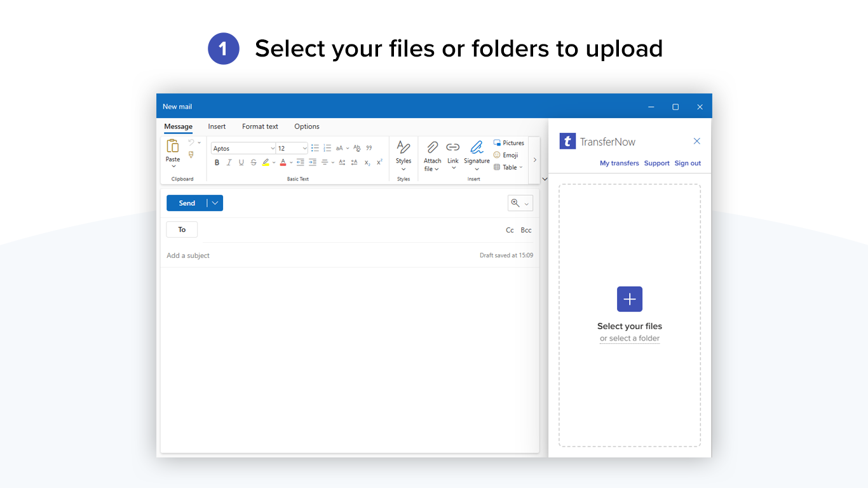Select the Format Painter brush icon
Image resolution: width=868 pixels, height=488 pixels.
(191, 154)
